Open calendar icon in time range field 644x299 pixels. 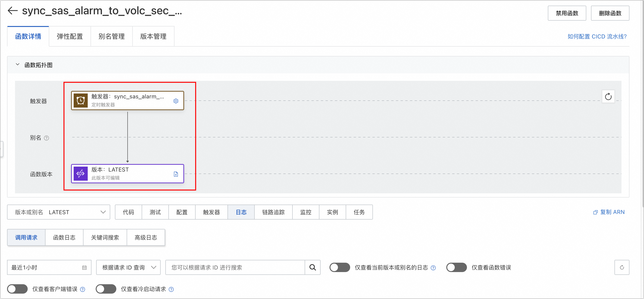coord(84,268)
